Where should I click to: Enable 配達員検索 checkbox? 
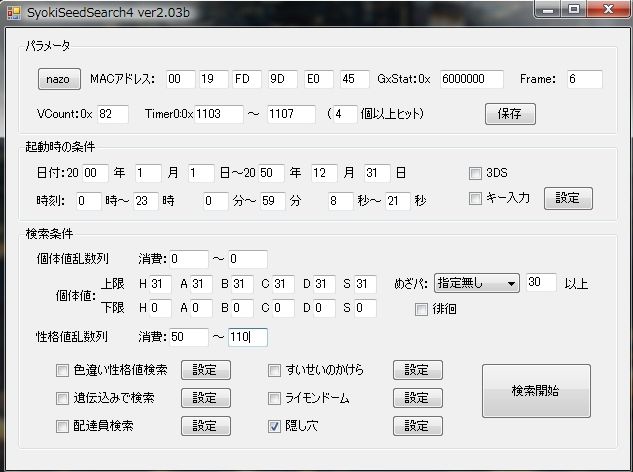click(62, 426)
